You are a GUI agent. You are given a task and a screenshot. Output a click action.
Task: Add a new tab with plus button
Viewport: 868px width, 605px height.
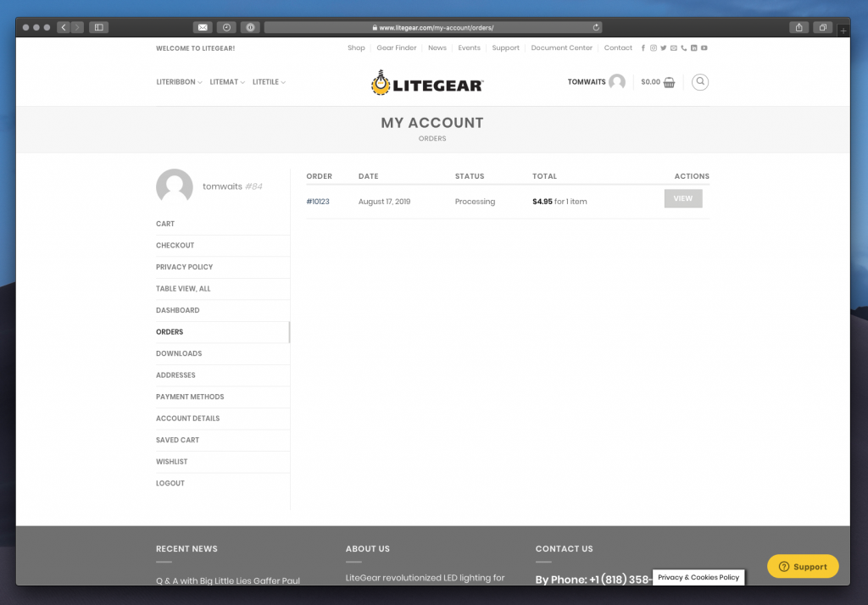tap(843, 31)
